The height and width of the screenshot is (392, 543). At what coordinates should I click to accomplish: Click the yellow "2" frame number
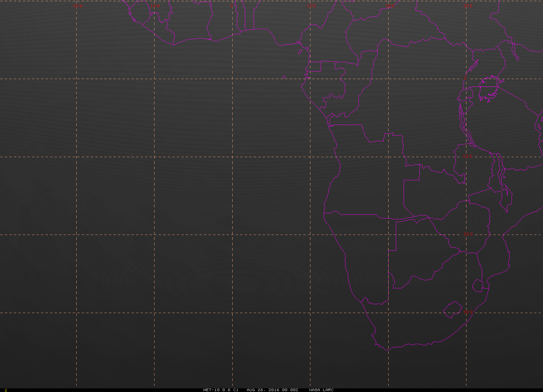(6, 390)
